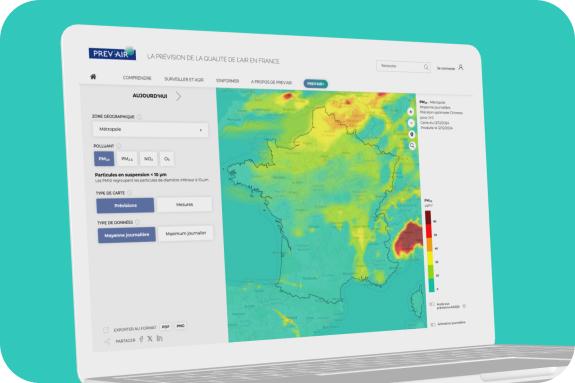
Task: Advance to next day with the Aujourd'hui chevron
Action: point(179,96)
